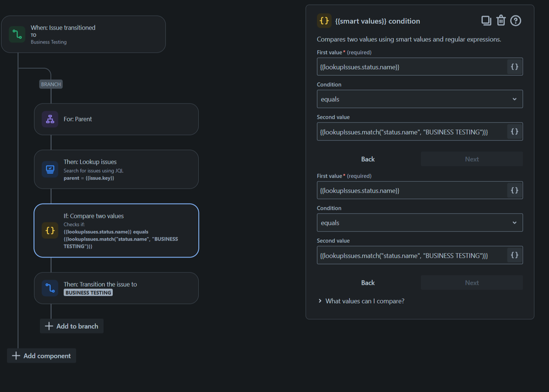Image resolution: width=549 pixels, height=392 pixels.
Task: Expand What values can I compare
Action: (x=361, y=301)
